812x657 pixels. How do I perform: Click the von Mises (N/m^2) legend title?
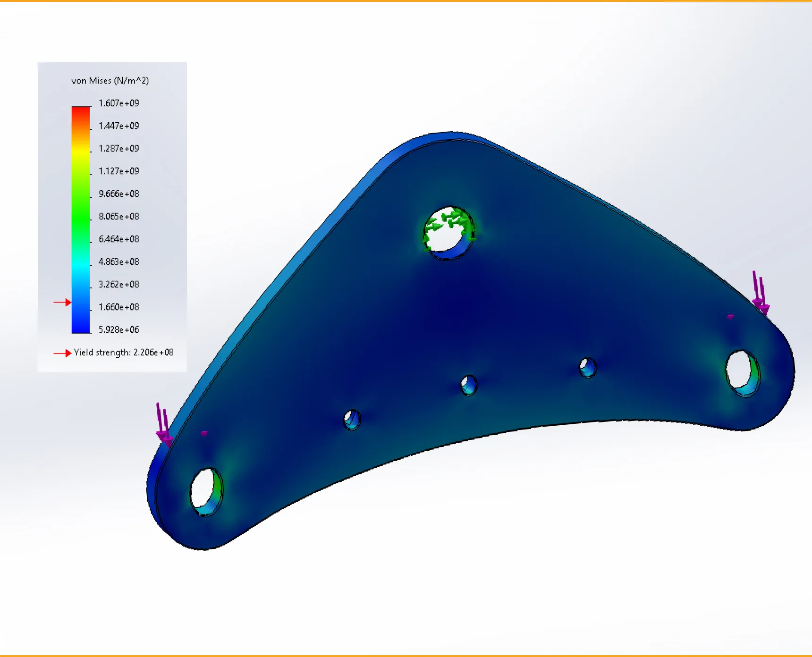point(110,81)
